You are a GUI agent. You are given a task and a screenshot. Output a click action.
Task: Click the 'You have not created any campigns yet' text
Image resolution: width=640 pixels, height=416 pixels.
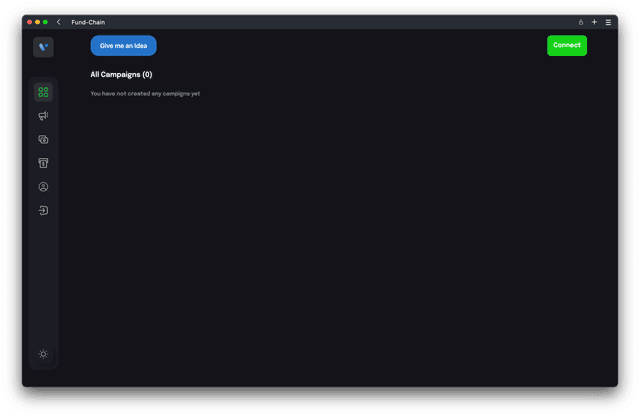click(145, 93)
